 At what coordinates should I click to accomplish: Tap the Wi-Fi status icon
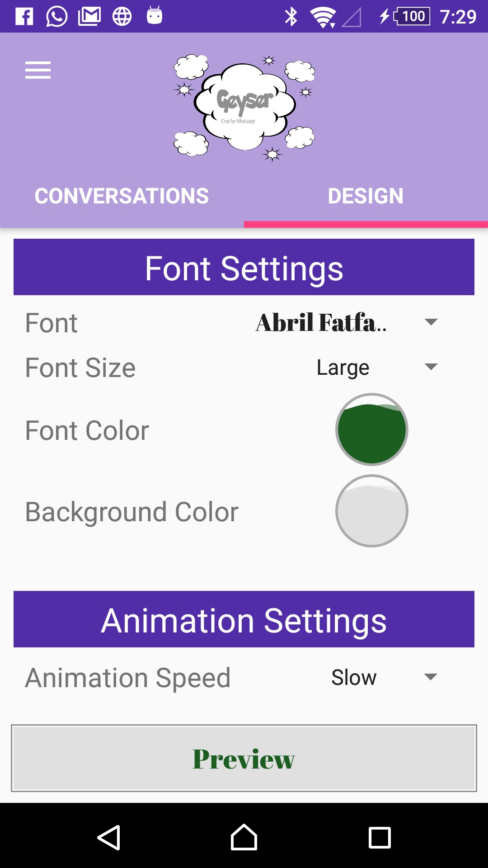click(x=323, y=17)
